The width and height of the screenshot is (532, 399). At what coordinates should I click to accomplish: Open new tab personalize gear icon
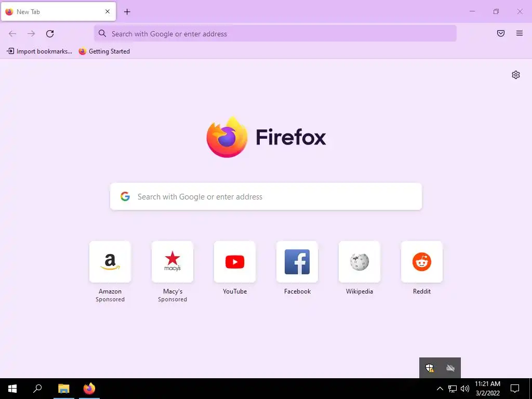click(516, 75)
